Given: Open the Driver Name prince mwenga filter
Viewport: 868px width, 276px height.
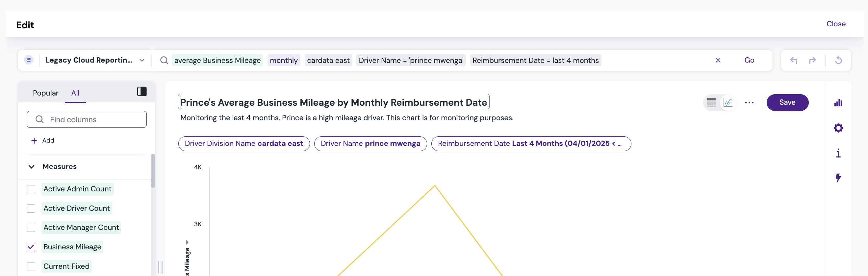Looking at the screenshot, I should (x=370, y=144).
